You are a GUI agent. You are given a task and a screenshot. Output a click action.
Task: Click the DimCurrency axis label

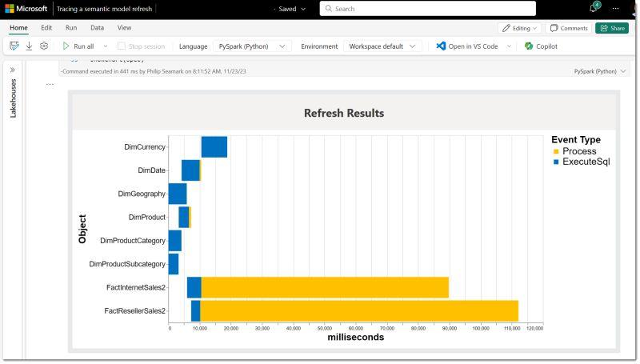[x=146, y=147]
